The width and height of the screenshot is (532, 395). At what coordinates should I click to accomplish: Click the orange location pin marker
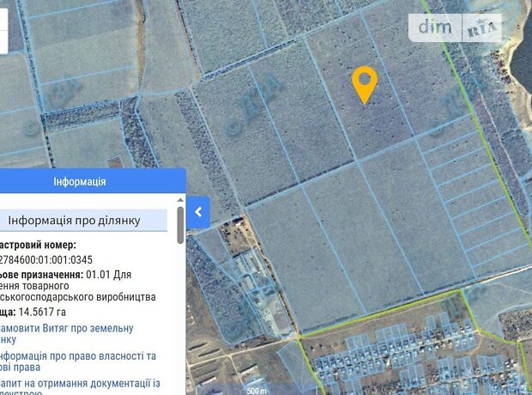coord(365,85)
